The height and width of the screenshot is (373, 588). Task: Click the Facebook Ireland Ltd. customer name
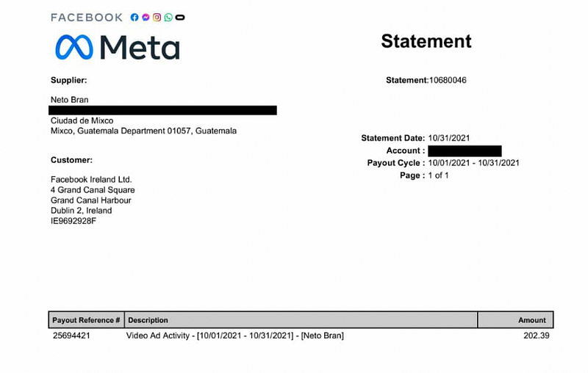pyautogui.click(x=91, y=179)
